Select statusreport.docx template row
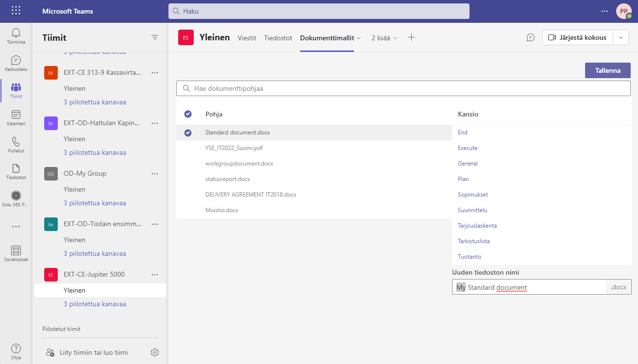Viewport: 638px width, 364px height. [314, 179]
